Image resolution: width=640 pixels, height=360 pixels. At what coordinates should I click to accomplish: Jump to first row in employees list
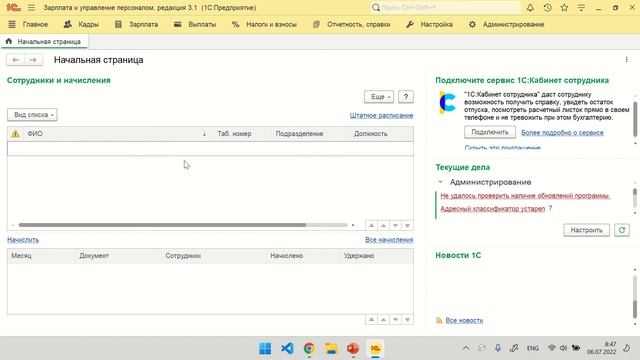(371, 225)
